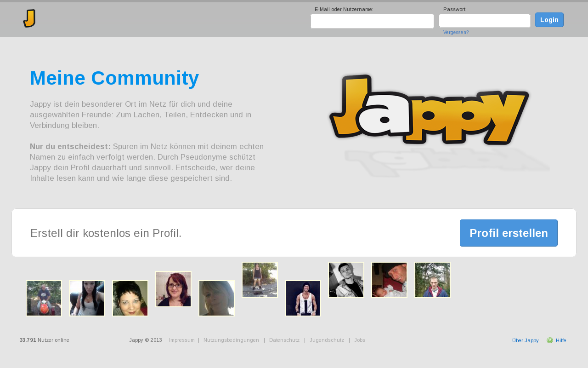
Task: Click the 'Nur du entscheidest:' bold text
Action: point(70,146)
